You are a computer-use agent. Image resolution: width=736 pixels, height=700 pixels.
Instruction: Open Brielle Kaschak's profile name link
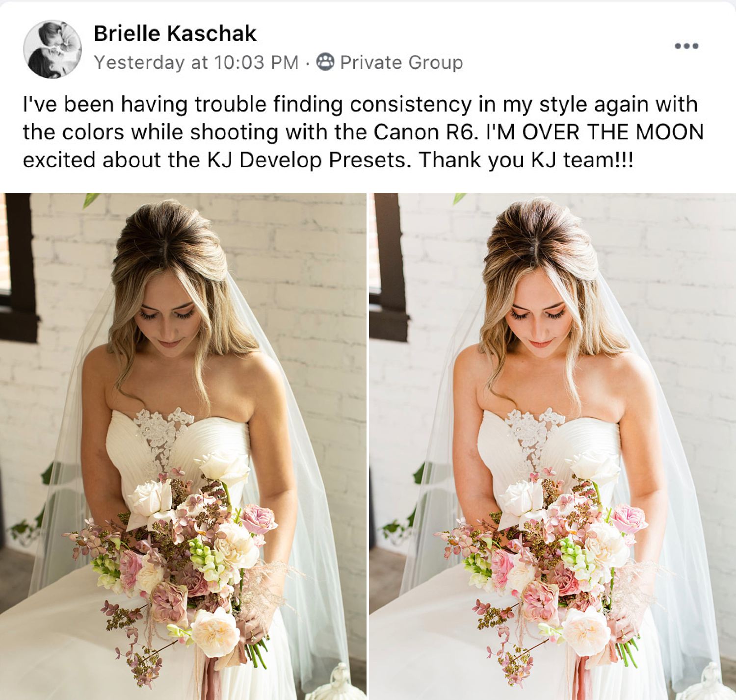[175, 33]
